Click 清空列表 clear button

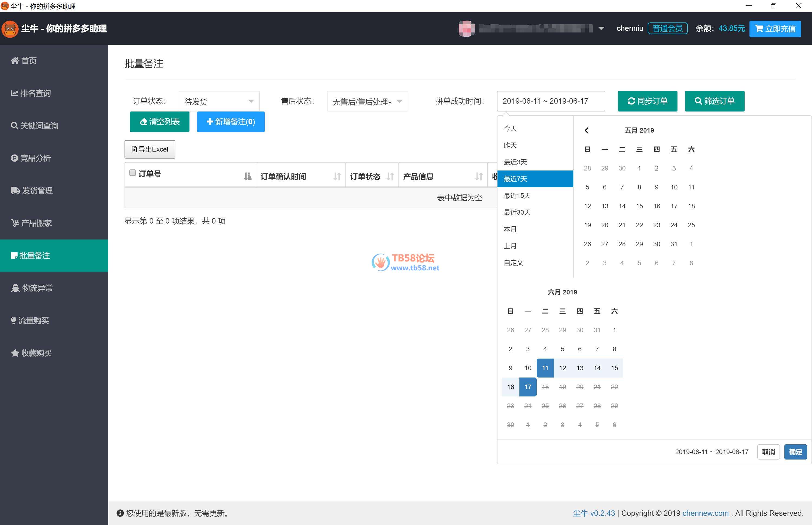tap(159, 122)
